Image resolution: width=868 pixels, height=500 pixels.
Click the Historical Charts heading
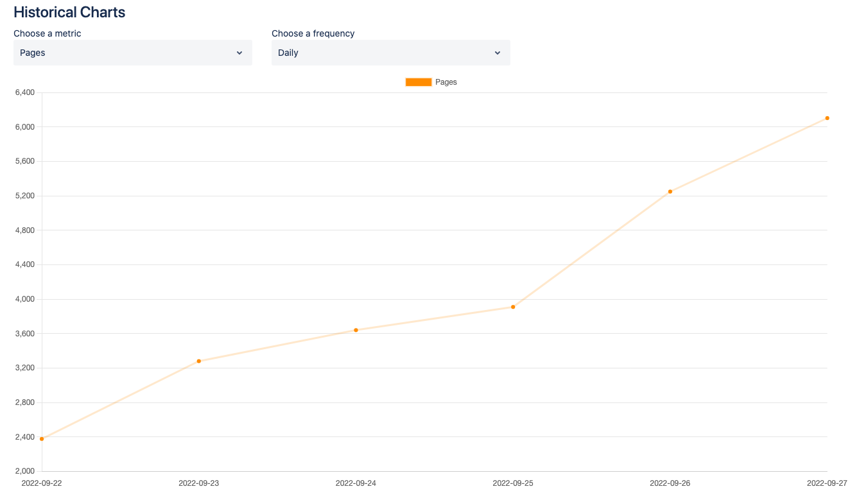[69, 12]
